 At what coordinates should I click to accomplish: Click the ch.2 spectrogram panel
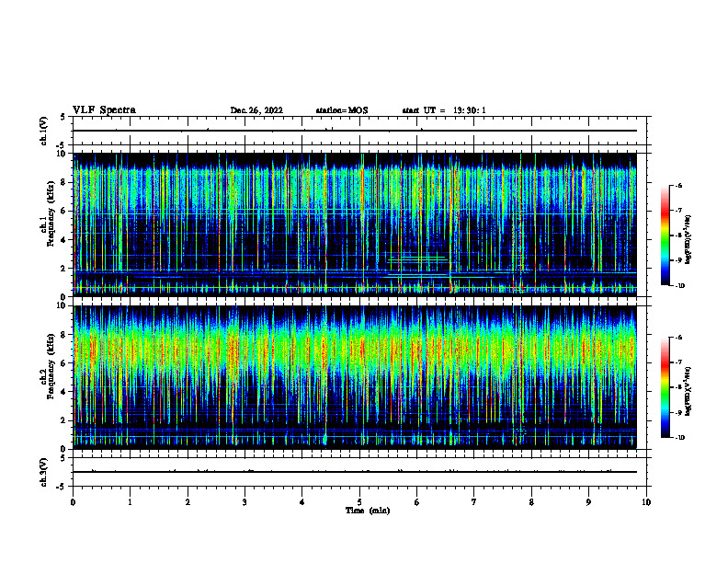click(x=355, y=377)
